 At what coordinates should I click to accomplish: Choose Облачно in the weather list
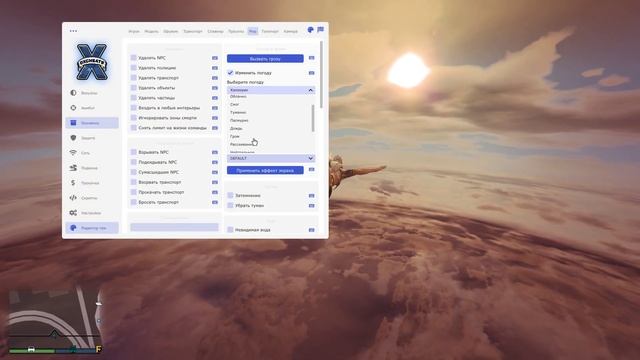point(238,96)
